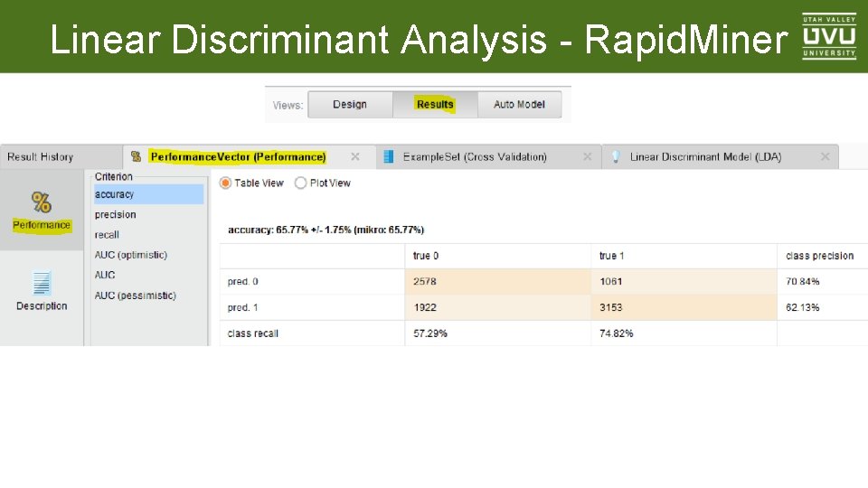
Task: Close the PerformanceVector tab
Action: click(355, 156)
